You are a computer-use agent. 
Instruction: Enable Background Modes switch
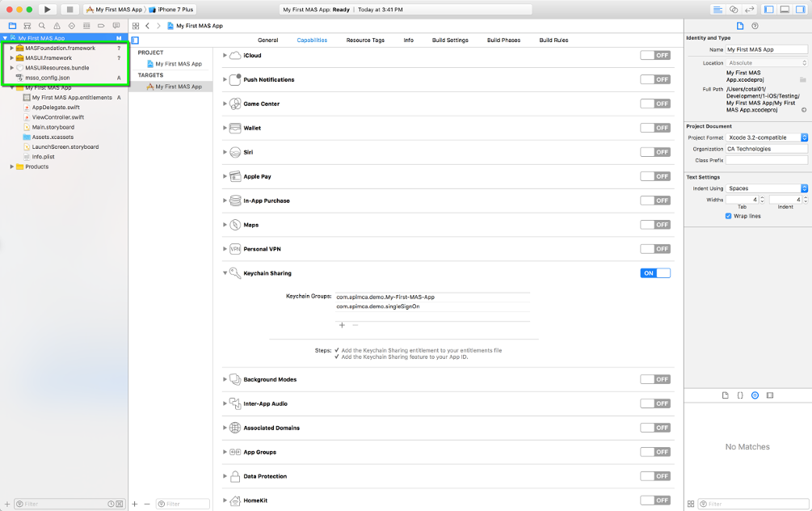(x=655, y=379)
